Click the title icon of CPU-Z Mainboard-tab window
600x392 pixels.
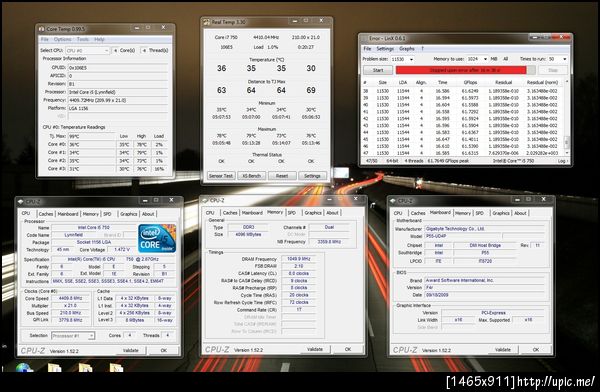point(393,201)
